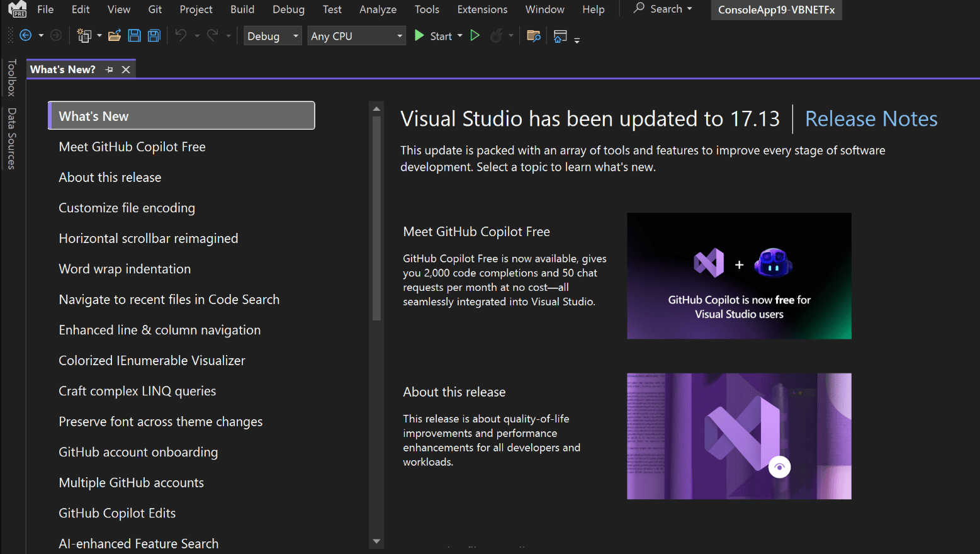Image resolution: width=980 pixels, height=554 pixels.
Task: Select Preserve font across theme changes topic
Action: (161, 422)
